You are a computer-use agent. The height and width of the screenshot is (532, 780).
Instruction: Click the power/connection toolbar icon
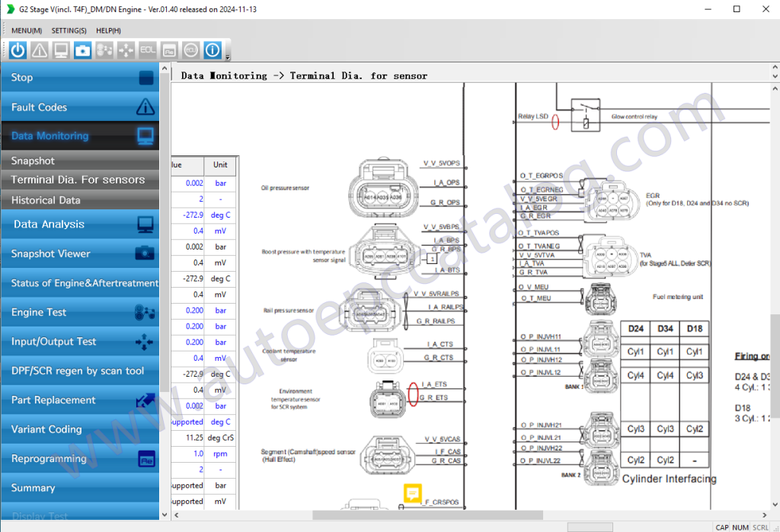click(x=17, y=50)
